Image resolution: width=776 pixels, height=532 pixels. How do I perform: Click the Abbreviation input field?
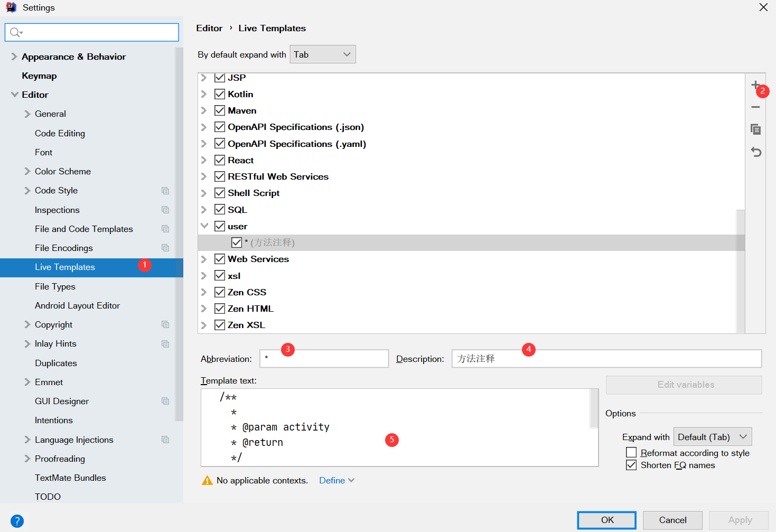[324, 359]
